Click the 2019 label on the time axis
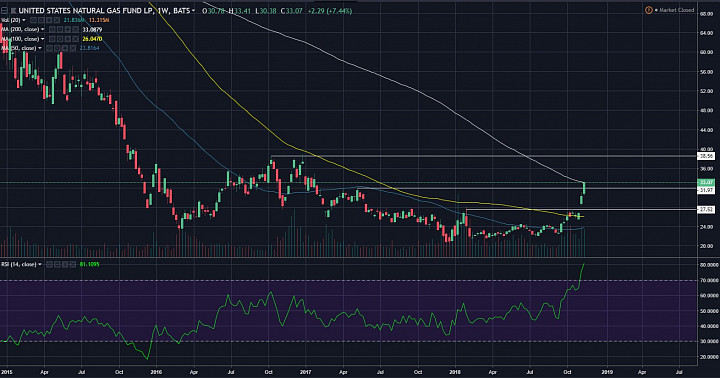Screen dimensions: 720x378 pos(607,372)
